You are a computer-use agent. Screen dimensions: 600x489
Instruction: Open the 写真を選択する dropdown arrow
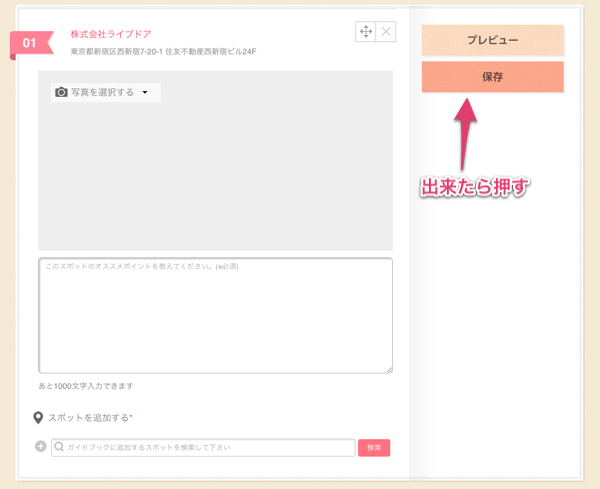point(145,92)
